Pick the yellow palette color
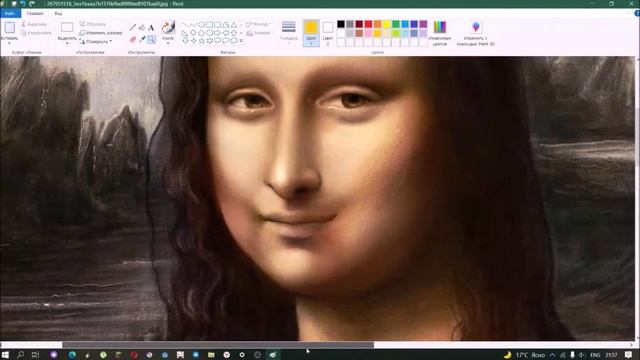Screen dimensions: 640x360 [387, 24]
